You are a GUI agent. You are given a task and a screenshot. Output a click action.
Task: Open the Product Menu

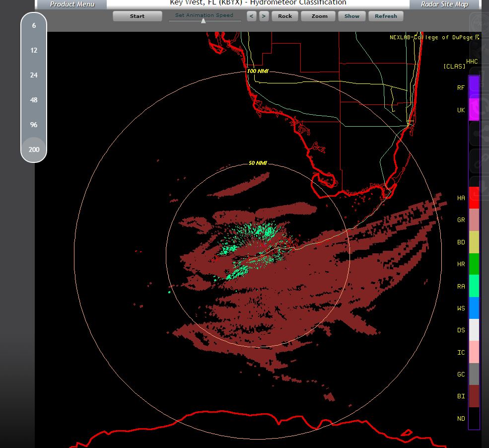coord(72,4)
